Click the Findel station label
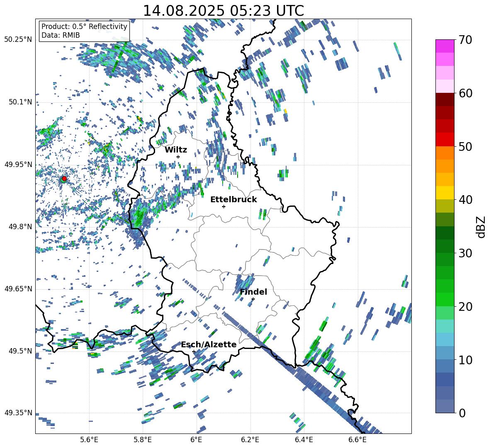The height and width of the screenshot is (448, 491). pyautogui.click(x=253, y=292)
